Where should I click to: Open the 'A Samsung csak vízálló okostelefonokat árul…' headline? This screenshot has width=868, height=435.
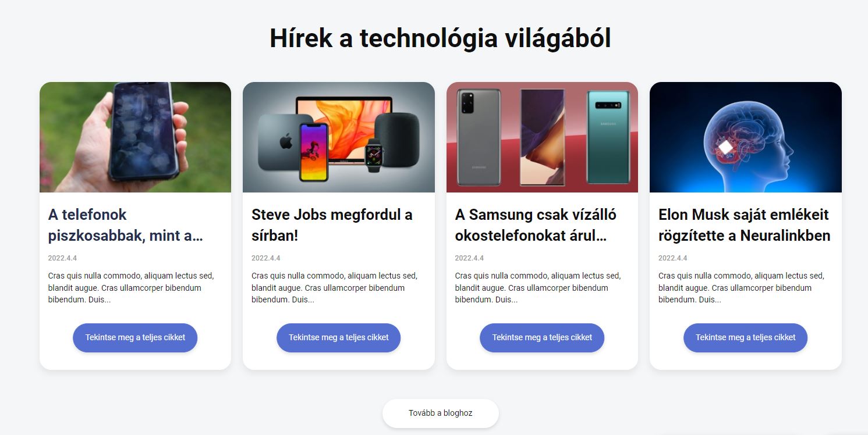tap(536, 225)
